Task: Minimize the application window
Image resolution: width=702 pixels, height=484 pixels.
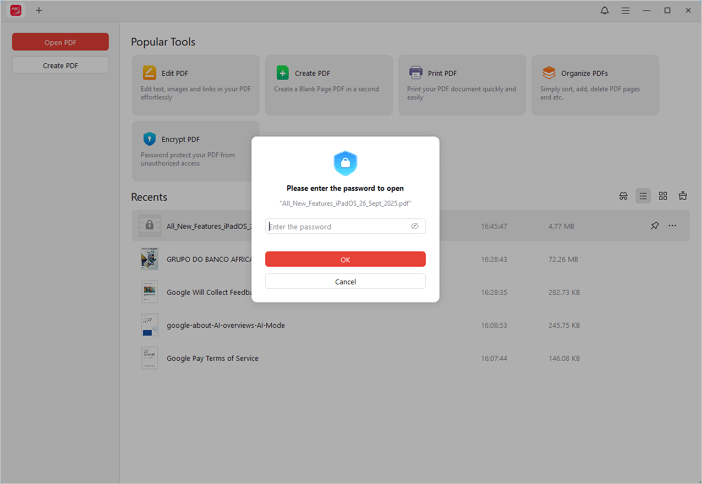Action: coord(646,10)
